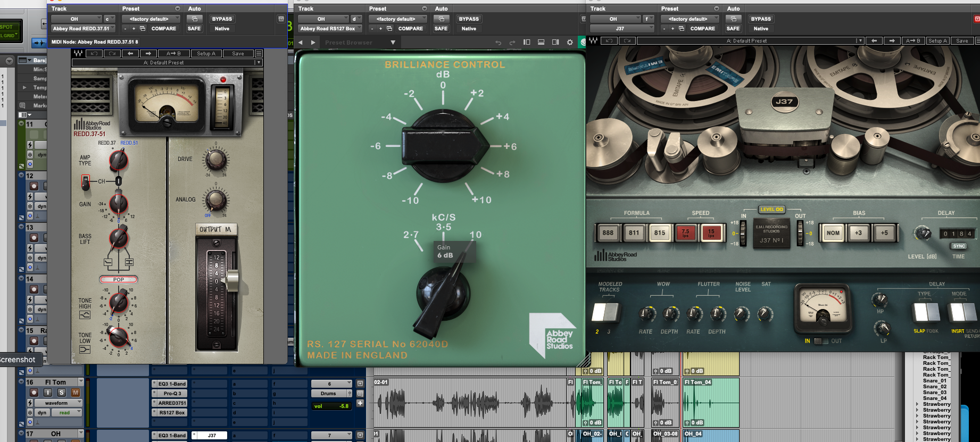Screen dimensions: 980x442
Task: Click add plus icon beside Fl Tom vol
Action: [x=360, y=403]
